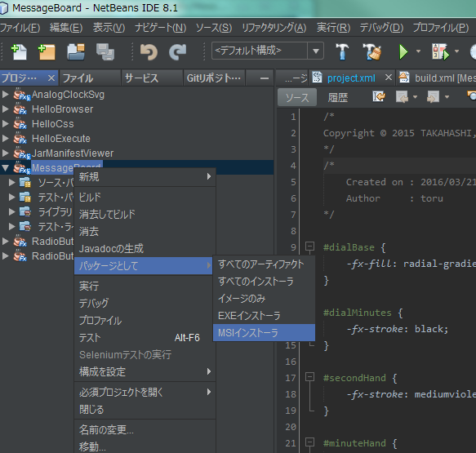The height and width of the screenshot is (453, 476).
Task: Click the AnalogClockSvg project icon
Action: (22, 95)
